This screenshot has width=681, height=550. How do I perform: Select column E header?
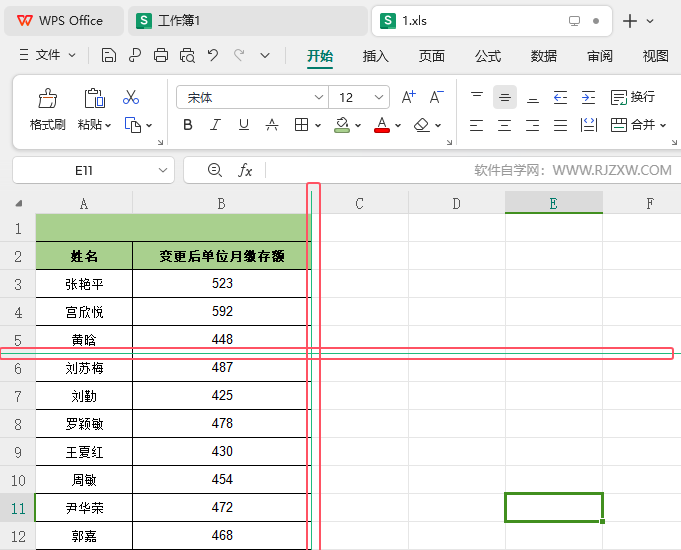554,202
